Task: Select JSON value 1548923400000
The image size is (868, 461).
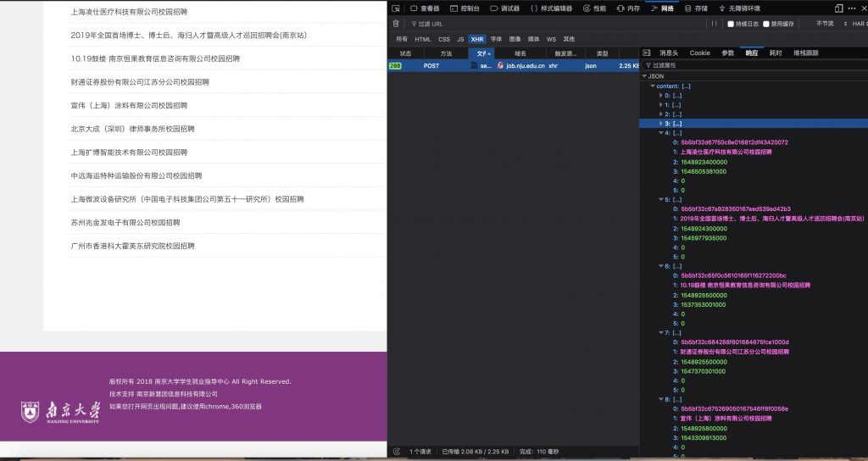Action: coord(704,162)
